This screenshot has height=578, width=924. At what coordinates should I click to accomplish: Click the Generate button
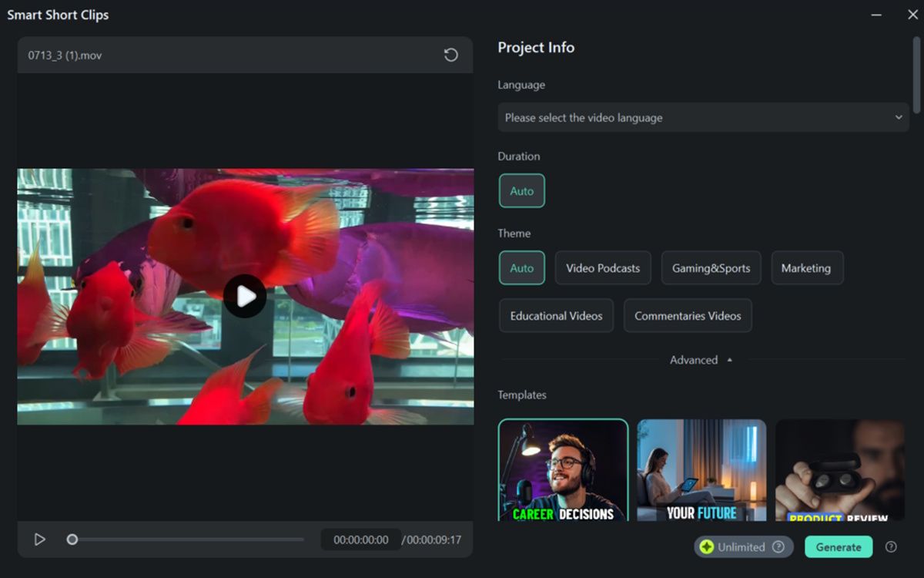839,547
